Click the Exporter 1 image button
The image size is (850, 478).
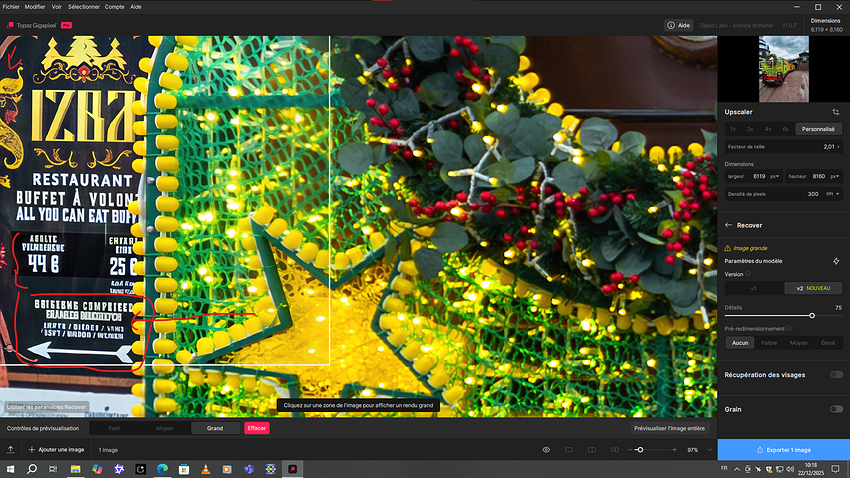tap(783, 450)
